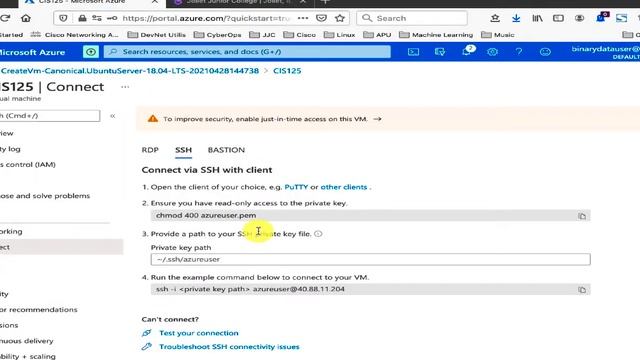Switch to BASTION tab

pos(226,150)
